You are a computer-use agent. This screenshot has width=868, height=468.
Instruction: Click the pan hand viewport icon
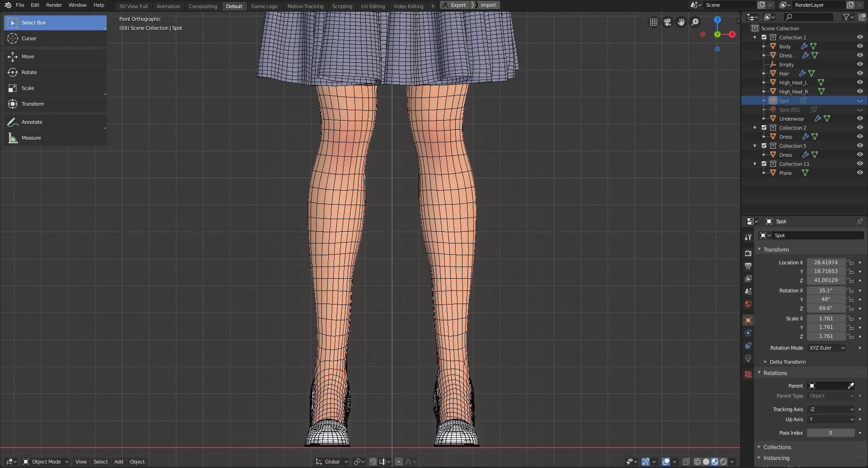(x=681, y=22)
